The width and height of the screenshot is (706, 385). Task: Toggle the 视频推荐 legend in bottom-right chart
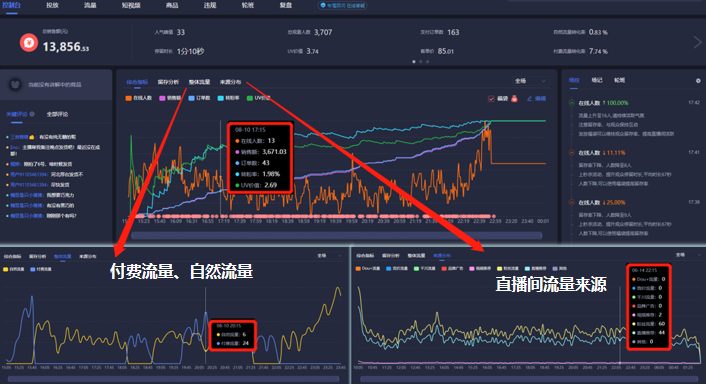point(480,269)
